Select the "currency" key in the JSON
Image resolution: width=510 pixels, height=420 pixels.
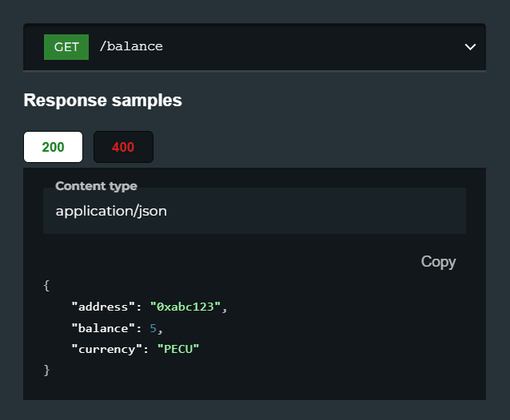click(106, 349)
